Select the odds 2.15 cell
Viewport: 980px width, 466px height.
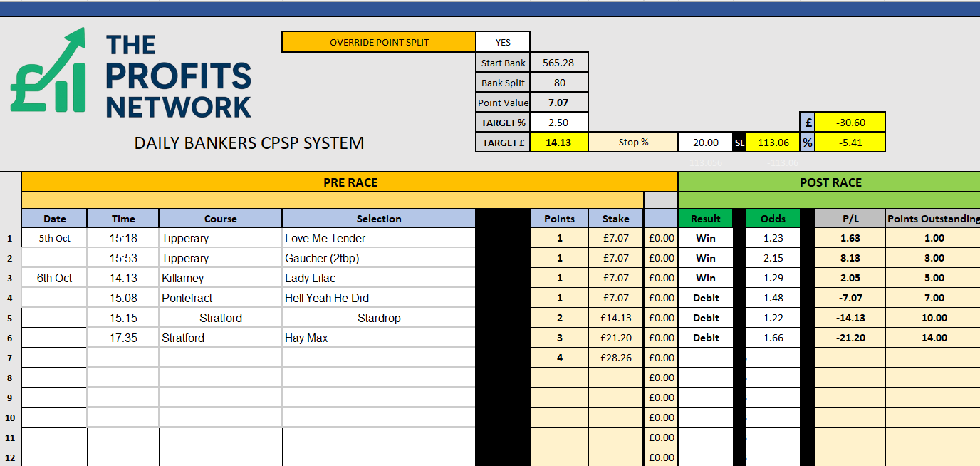[773, 258]
